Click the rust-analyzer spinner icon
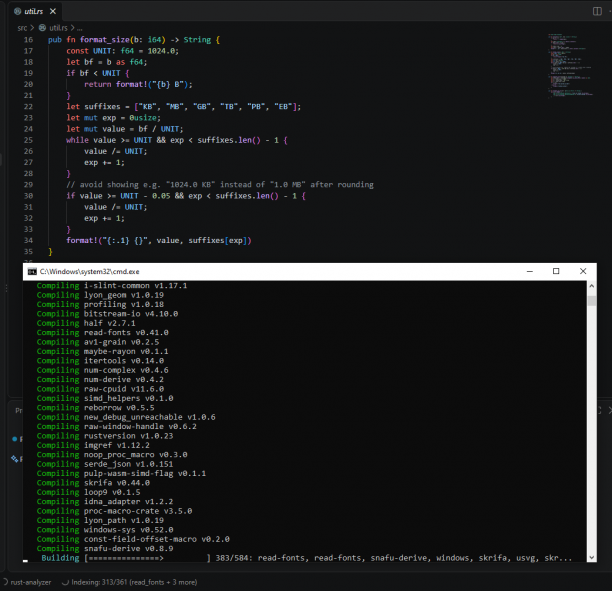Screen dimensions: 612x591 tap(5, 582)
